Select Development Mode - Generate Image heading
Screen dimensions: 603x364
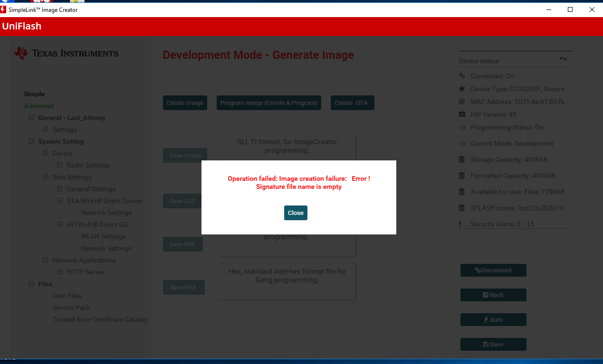(x=258, y=55)
